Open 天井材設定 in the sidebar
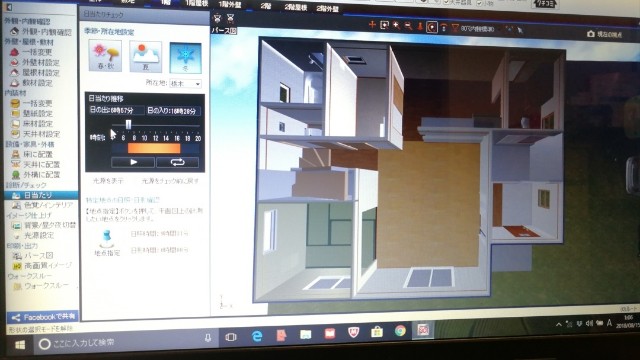This screenshot has width=640, height=360. (x=36, y=134)
